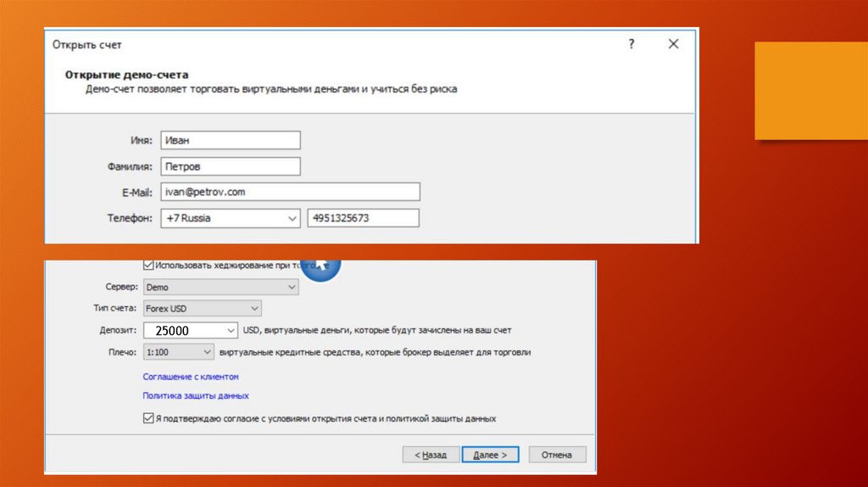Toggle the hedging (хеджирование) checkbox
This screenshot has height=487, width=868.
148,265
